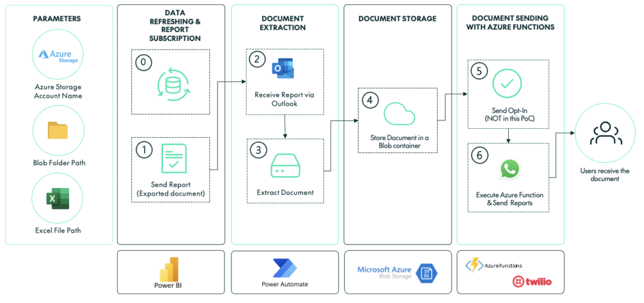Screen dimensions: 644x303
Task: Click "Users receive the document" text
Action: 604,175
